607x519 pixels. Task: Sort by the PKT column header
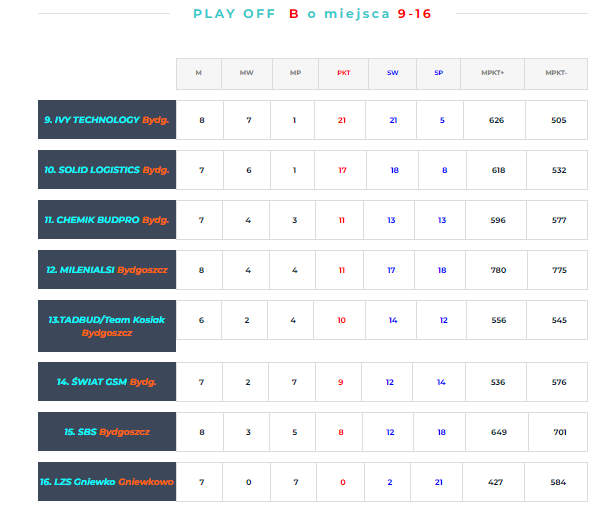click(342, 74)
